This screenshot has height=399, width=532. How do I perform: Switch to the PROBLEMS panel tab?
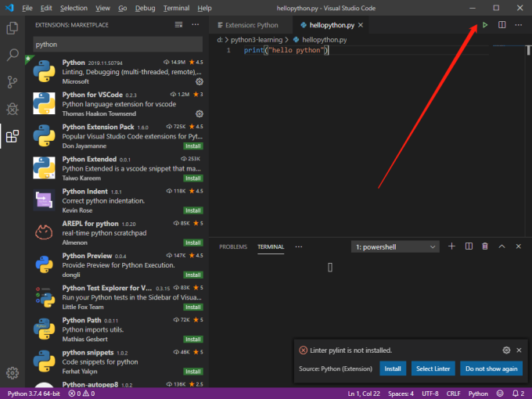pyautogui.click(x=233, y=247)
